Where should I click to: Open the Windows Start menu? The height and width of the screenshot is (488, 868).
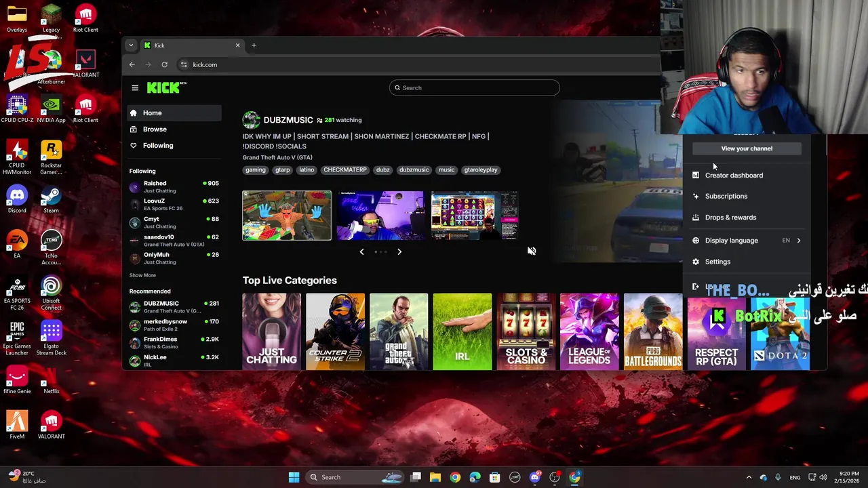[294, 477]
